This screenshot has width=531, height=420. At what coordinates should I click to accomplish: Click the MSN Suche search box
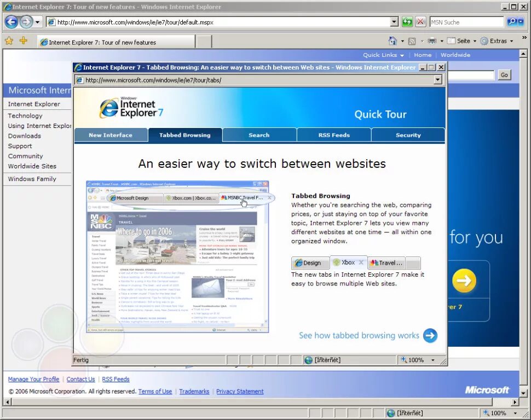click(x=466, y=22)
